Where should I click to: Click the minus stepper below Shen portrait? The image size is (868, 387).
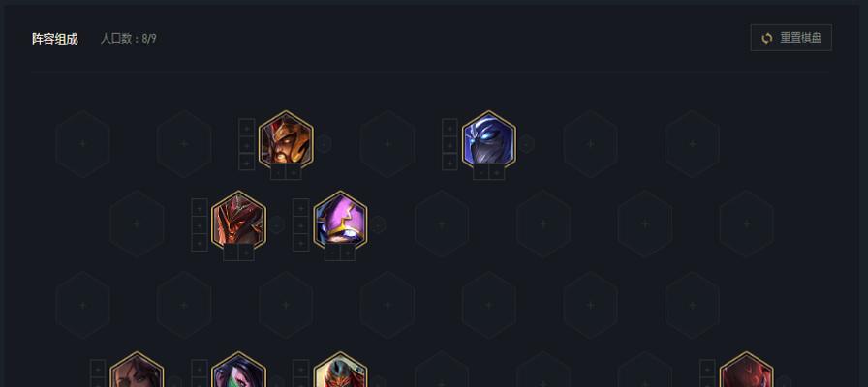[x=481, y=172]
